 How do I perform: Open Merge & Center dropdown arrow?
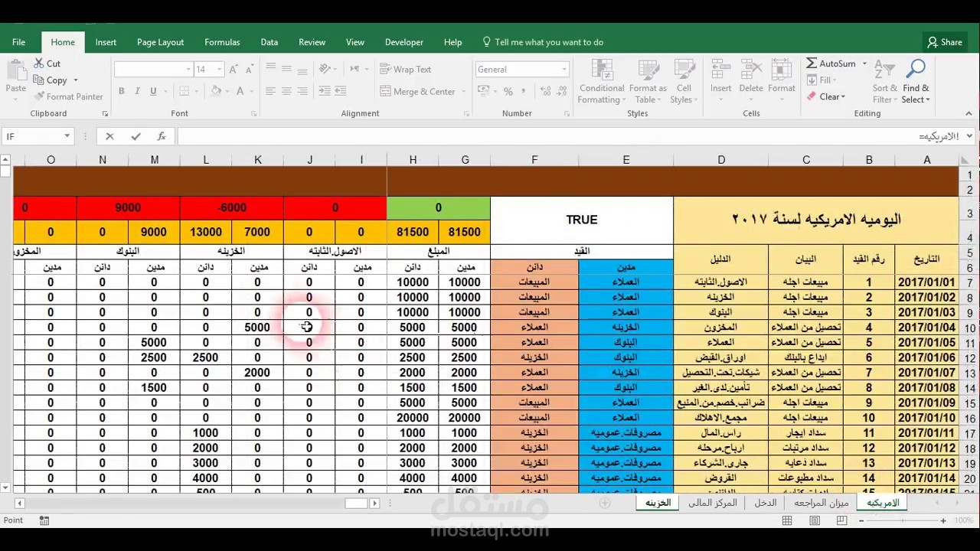click(x=464, y=91)
